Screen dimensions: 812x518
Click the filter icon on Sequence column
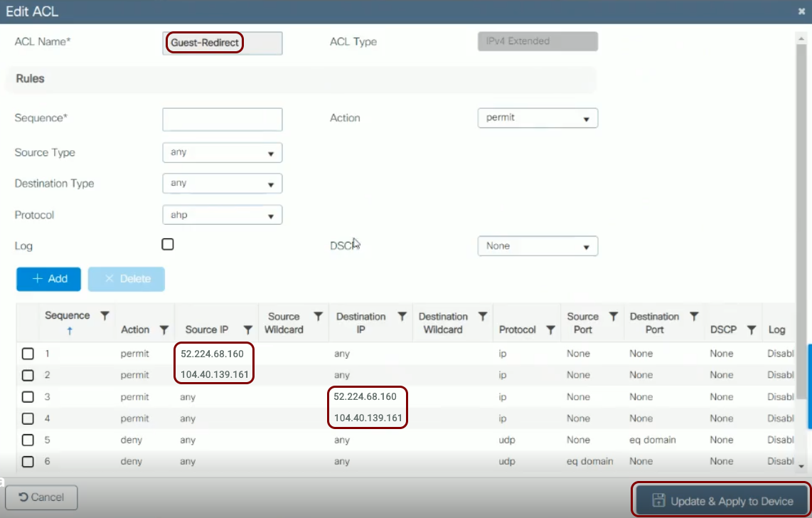pyautogui.click(x=105, y=315)
